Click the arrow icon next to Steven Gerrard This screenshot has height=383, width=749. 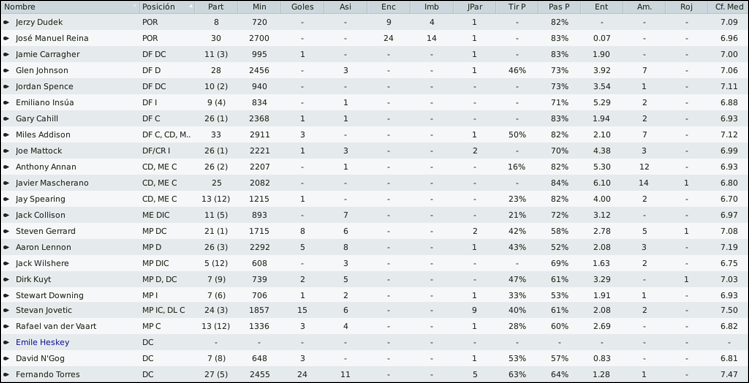point(6,231)
